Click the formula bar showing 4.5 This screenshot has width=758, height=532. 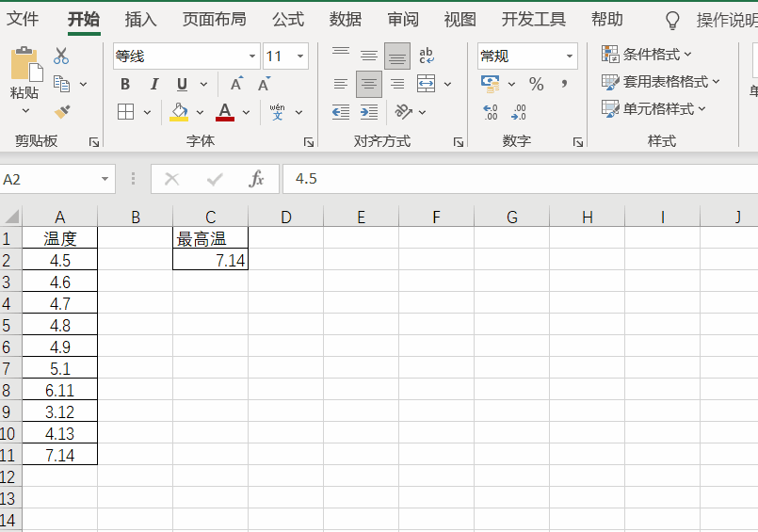[520, 179]
